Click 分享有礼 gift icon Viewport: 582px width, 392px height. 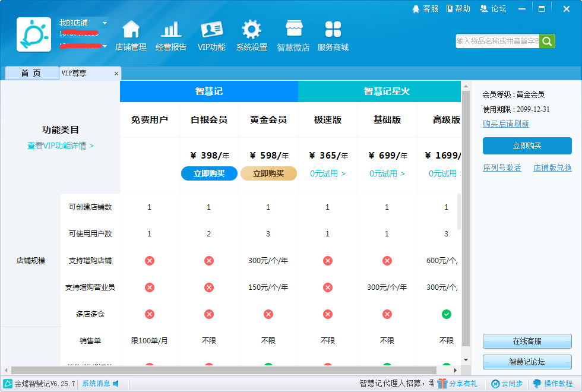442,384
